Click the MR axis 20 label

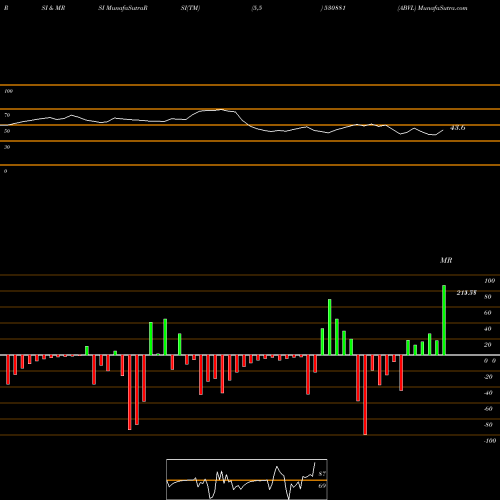point(488,345)
